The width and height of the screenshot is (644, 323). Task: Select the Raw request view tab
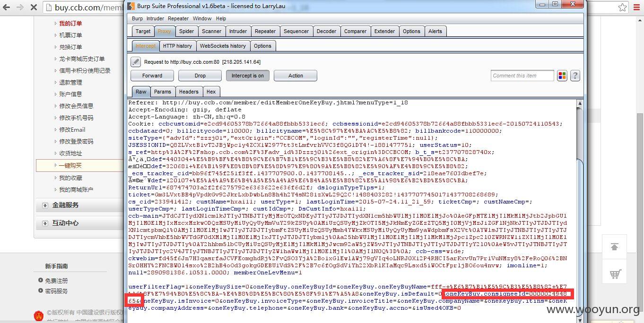point(141,92)
